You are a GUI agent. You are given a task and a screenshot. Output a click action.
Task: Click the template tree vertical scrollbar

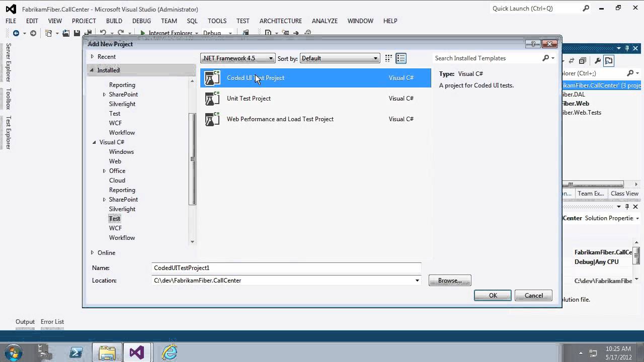click(192, 160)
